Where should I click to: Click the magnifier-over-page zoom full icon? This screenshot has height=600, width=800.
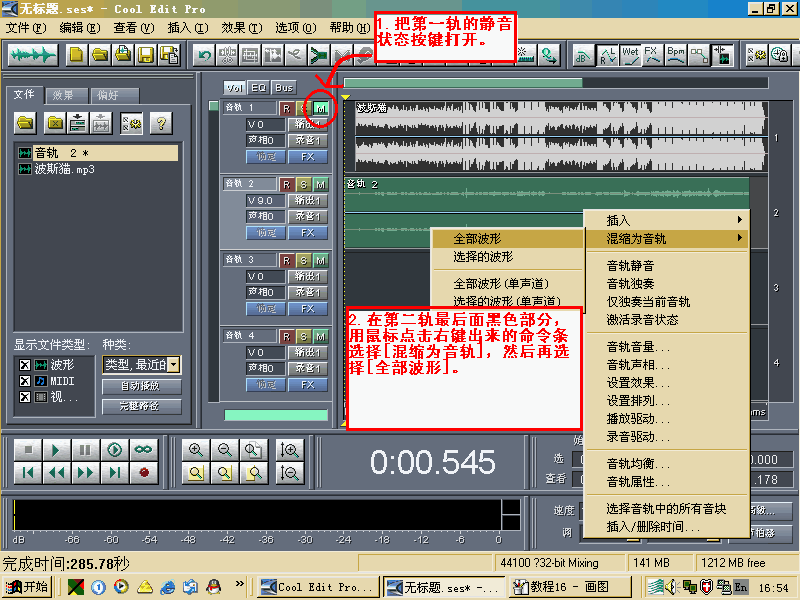pos(254,449)
